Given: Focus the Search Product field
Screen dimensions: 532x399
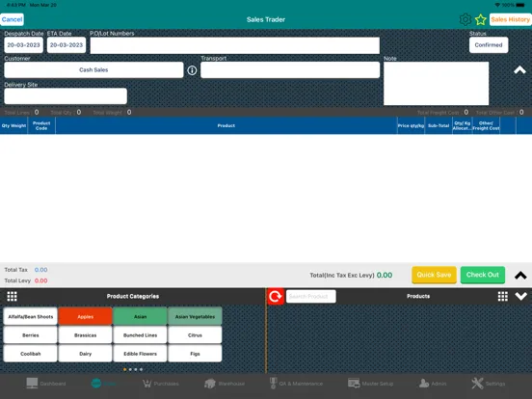Looking at the screenshot, I should 310,296.
